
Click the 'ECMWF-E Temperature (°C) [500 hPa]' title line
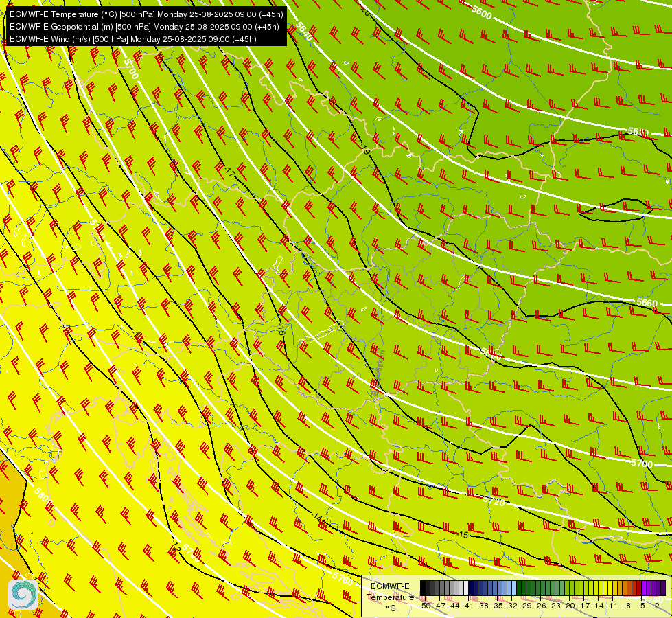(x=146, y=14)
